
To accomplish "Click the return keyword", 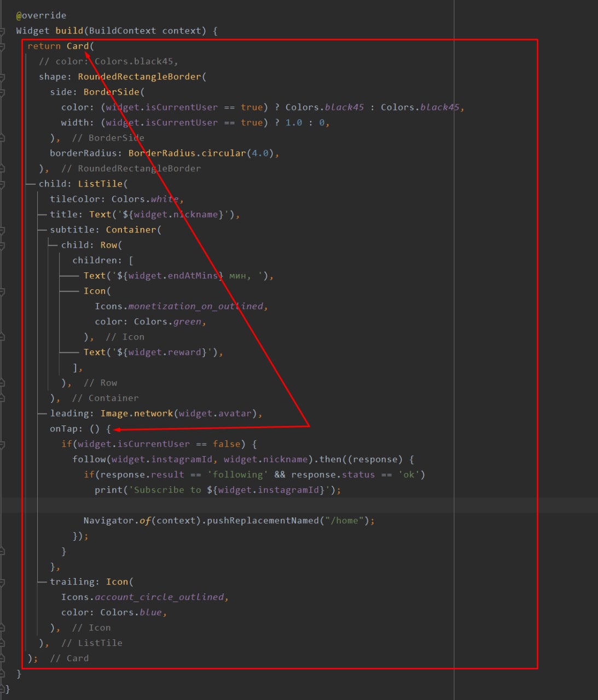I will click(x=44, y=46).
